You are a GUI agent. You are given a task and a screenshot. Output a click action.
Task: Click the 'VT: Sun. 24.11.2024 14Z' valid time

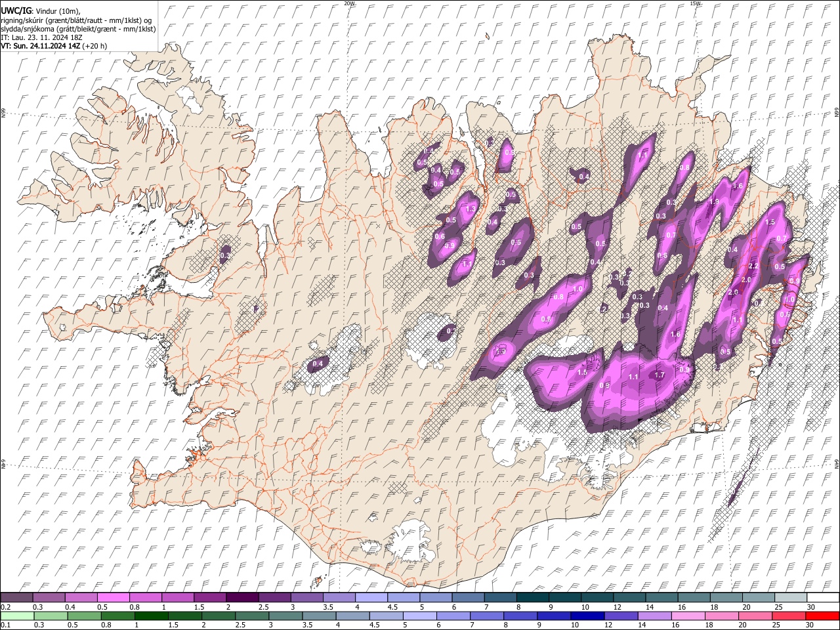[41, 46]
